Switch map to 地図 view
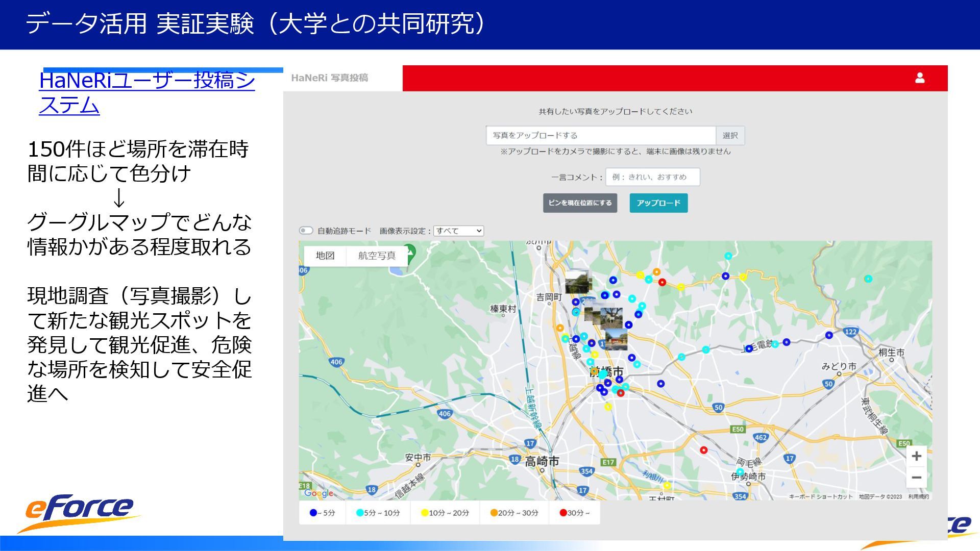 325,256
